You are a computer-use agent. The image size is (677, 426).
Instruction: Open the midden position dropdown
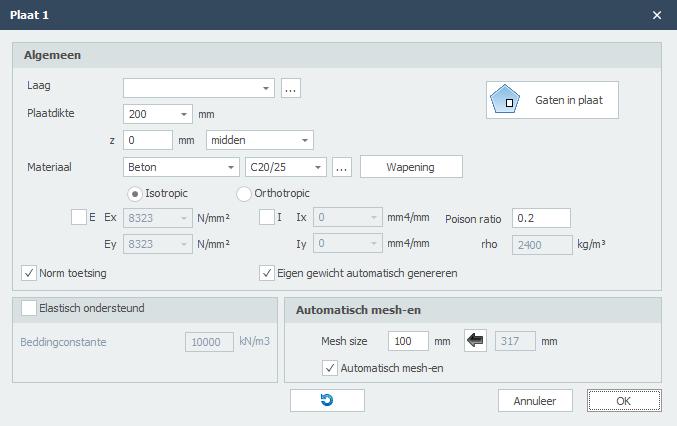pos(260,140)
